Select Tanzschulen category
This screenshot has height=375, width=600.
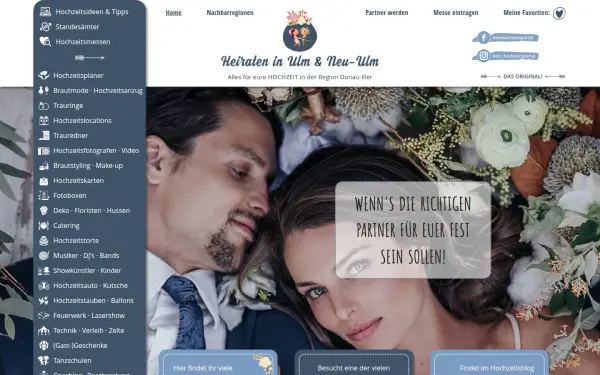[72, 360]
